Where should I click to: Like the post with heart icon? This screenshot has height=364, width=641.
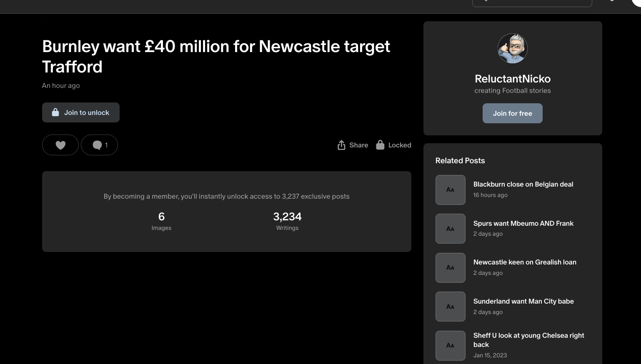click(60, 145)
